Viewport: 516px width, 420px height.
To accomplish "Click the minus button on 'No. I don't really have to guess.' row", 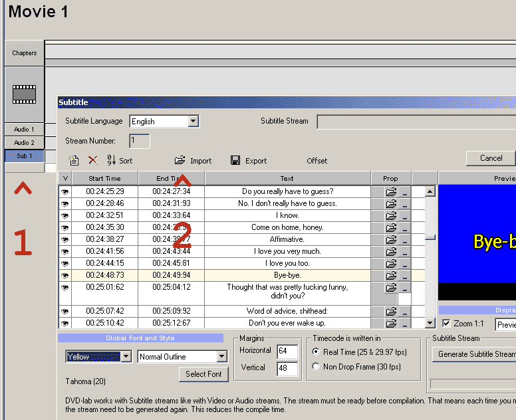I will coord(405,204).
